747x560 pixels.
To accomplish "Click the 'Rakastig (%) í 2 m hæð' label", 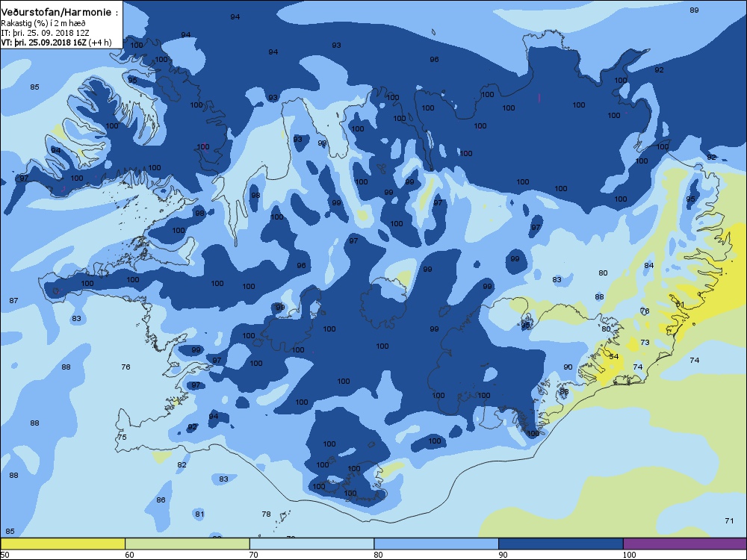I will [x=43, y=23].
